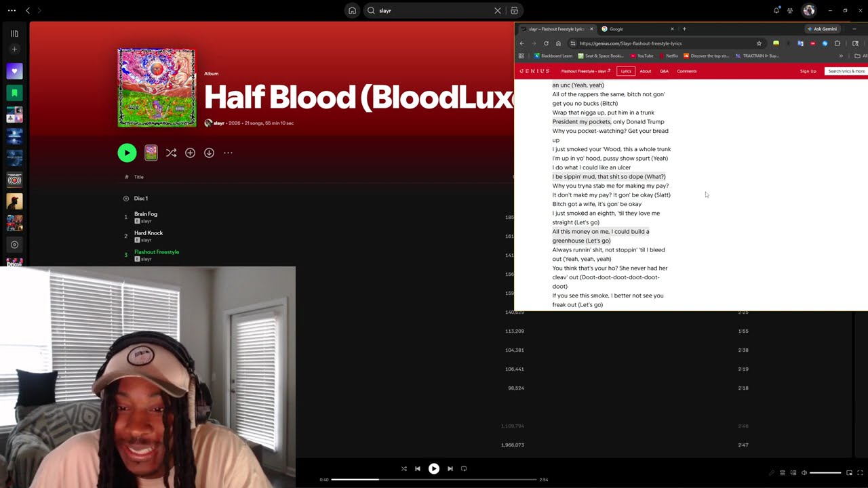Toggle repeat in player bar

point(464,468)
